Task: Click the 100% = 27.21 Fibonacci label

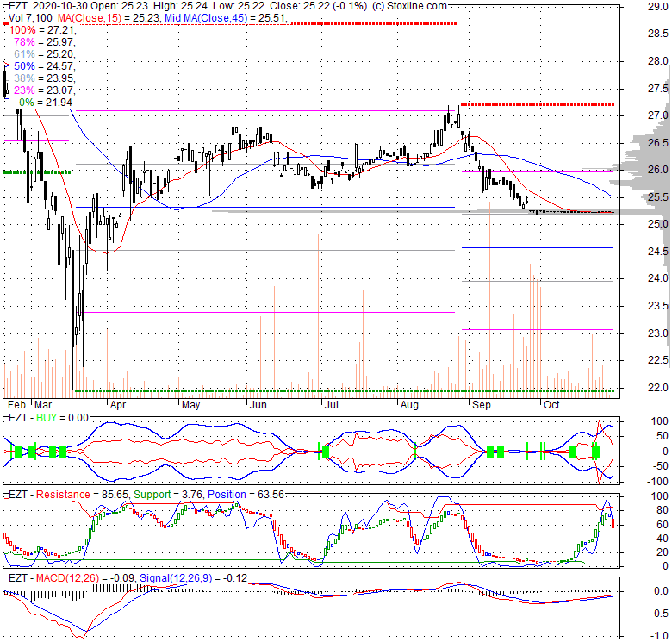Action: [x=42, y=30]
